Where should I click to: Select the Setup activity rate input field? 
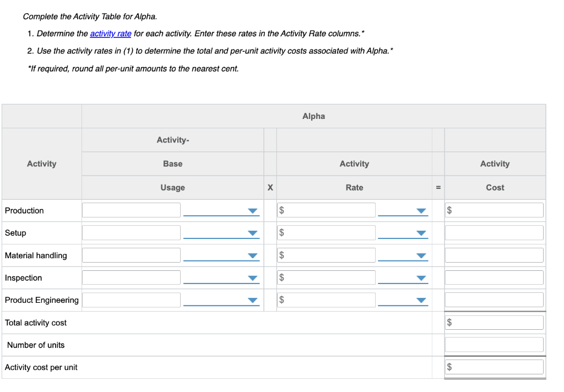326,232
